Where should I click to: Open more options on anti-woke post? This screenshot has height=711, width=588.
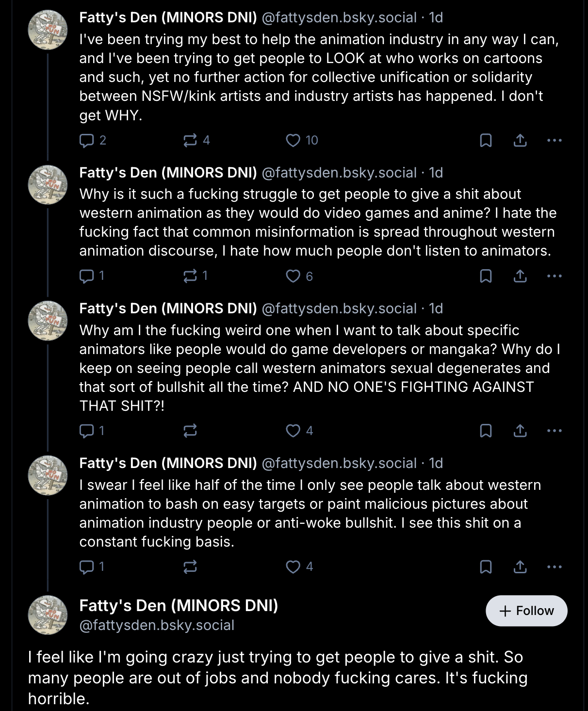(554, 566)
